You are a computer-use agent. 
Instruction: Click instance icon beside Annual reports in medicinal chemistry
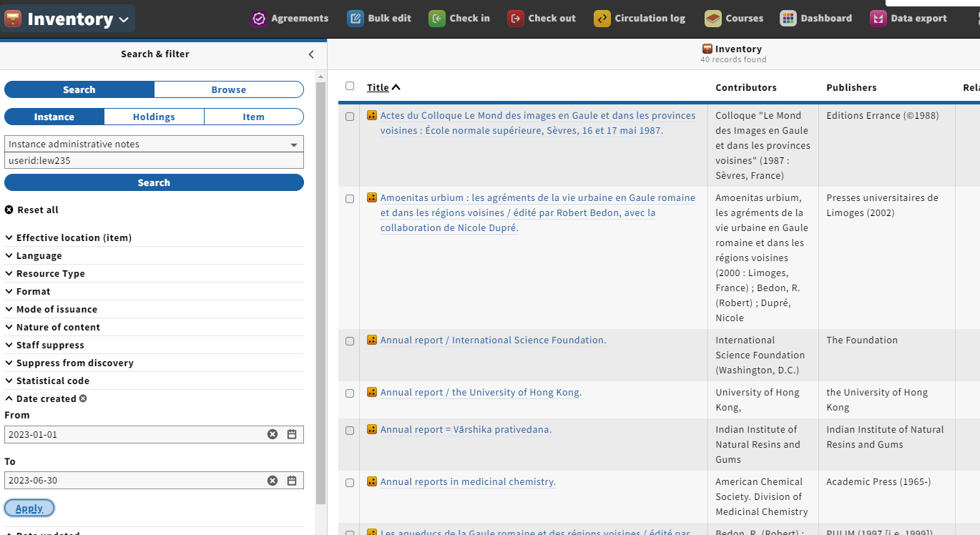372,481
